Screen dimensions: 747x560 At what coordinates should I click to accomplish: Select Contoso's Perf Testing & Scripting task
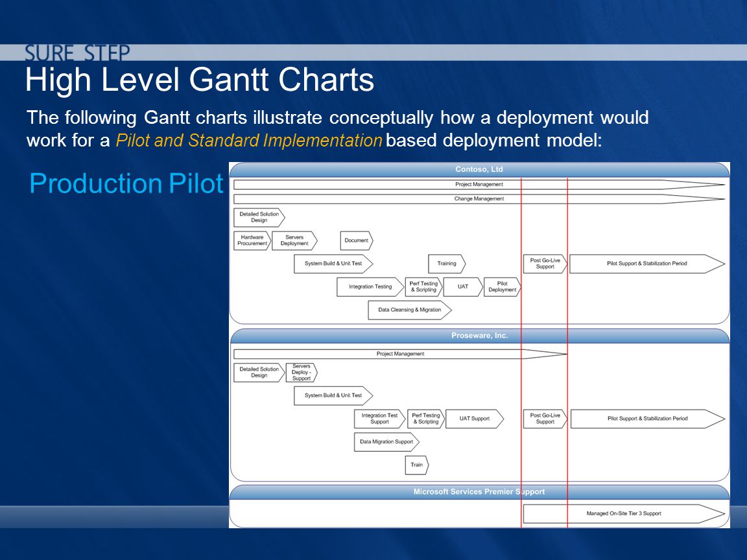pyautogui.click(x=423, y=287)
